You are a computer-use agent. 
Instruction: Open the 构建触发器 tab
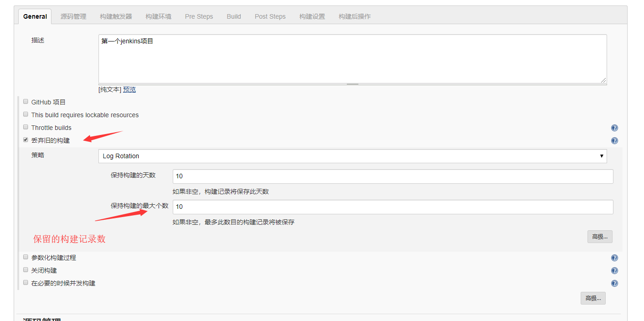pos(116,16)
